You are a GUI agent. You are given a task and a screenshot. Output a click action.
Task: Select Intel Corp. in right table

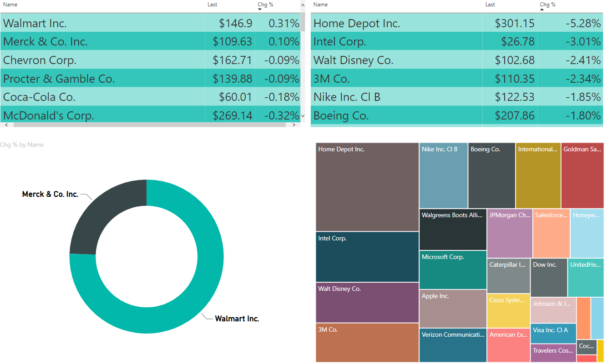pos(340,42)
